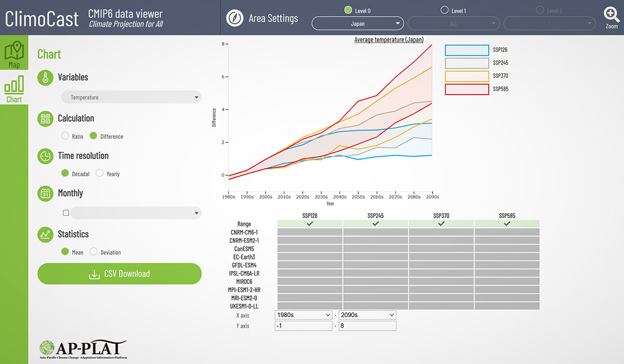Click the Calculation grid icon
This screenshot has width=624, height=364.
45,119
